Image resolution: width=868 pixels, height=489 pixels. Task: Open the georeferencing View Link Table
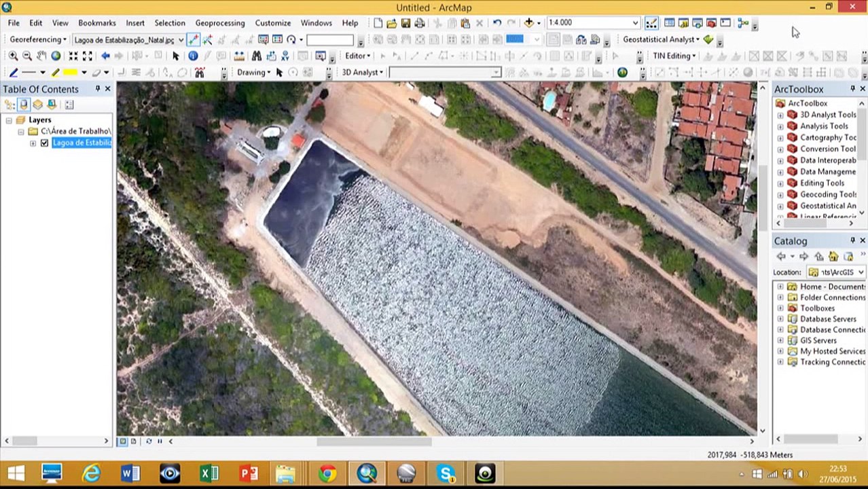point(277,39)
